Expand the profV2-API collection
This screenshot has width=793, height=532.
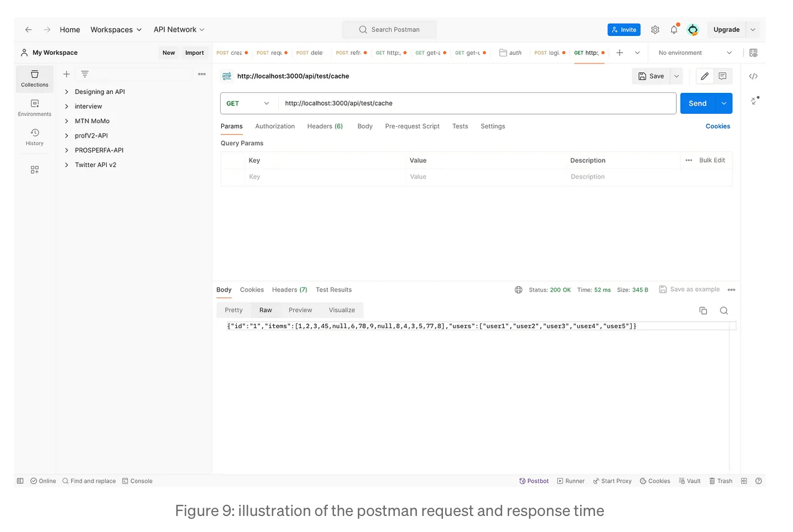tap(66, 135)
